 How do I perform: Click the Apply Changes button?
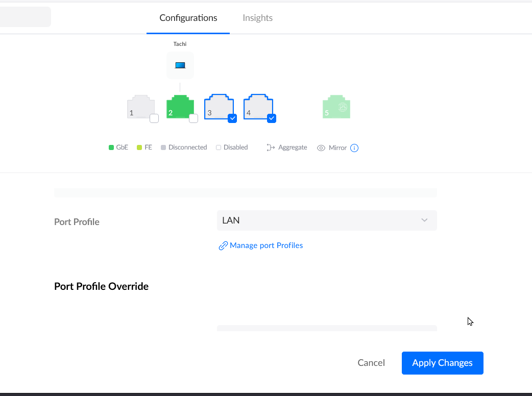coord(443,363)
